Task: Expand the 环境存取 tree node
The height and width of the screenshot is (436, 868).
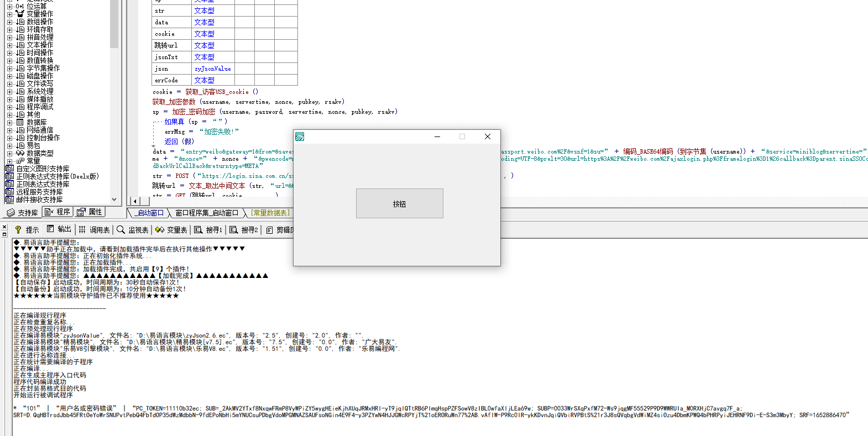Action: (9, 29)
